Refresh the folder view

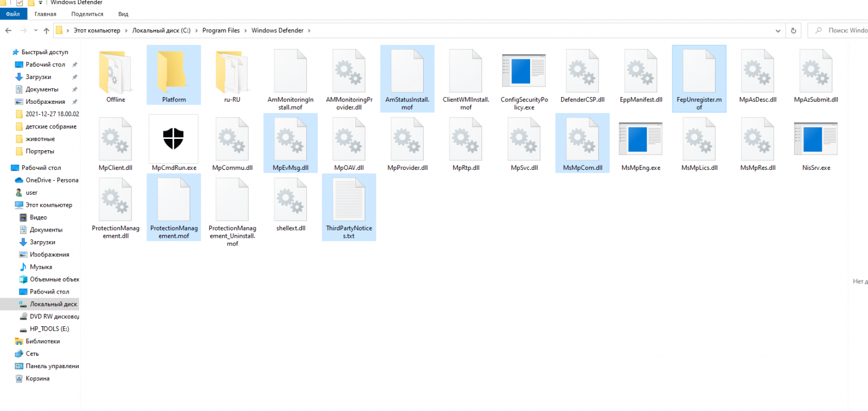[793, 30]
